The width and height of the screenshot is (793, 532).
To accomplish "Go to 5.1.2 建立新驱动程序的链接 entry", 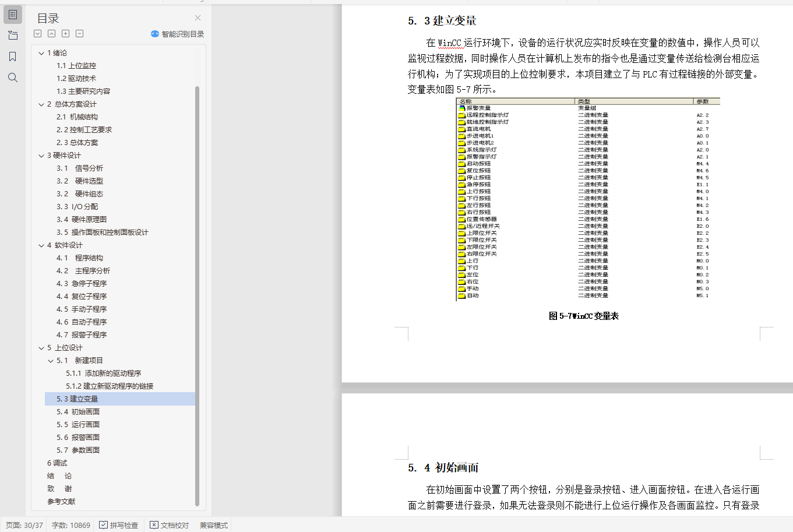I will pos(110,386).
